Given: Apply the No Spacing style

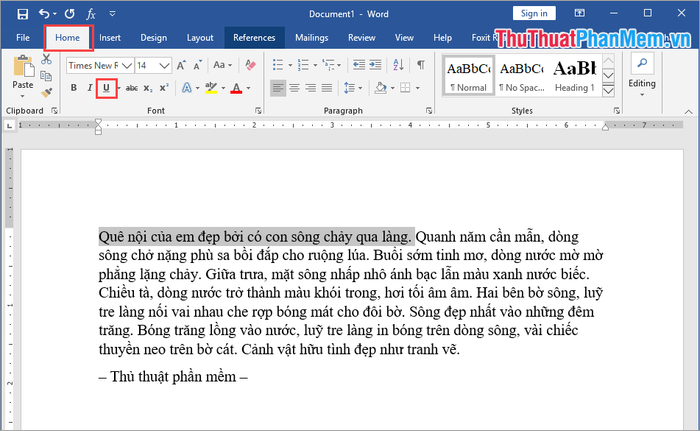Looking at the screenshot, I should pos(521,76).
